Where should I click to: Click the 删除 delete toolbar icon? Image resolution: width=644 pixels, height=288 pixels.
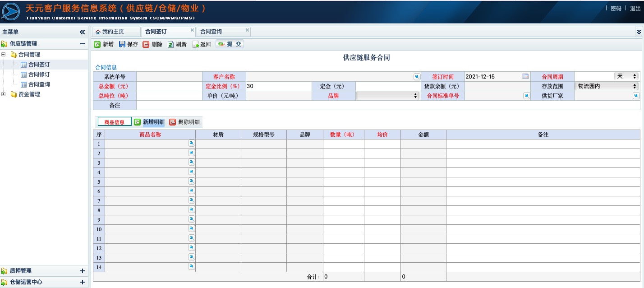[x=146, y=44]
